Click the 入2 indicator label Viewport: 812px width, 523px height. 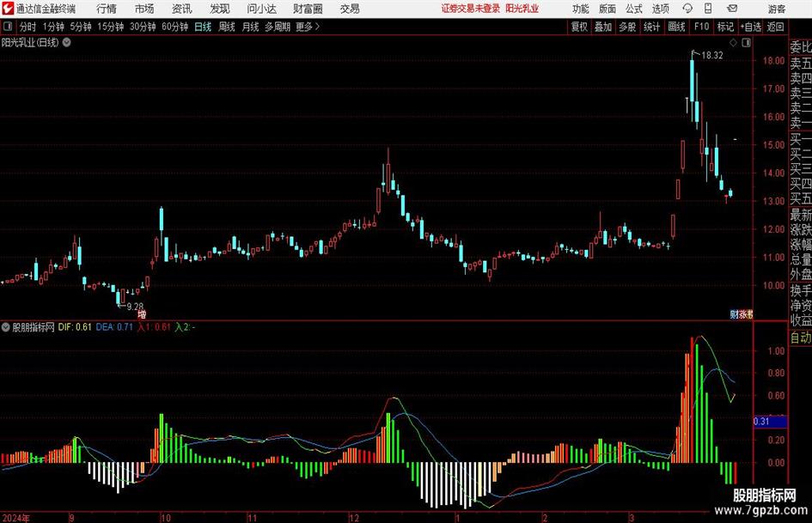183,326
